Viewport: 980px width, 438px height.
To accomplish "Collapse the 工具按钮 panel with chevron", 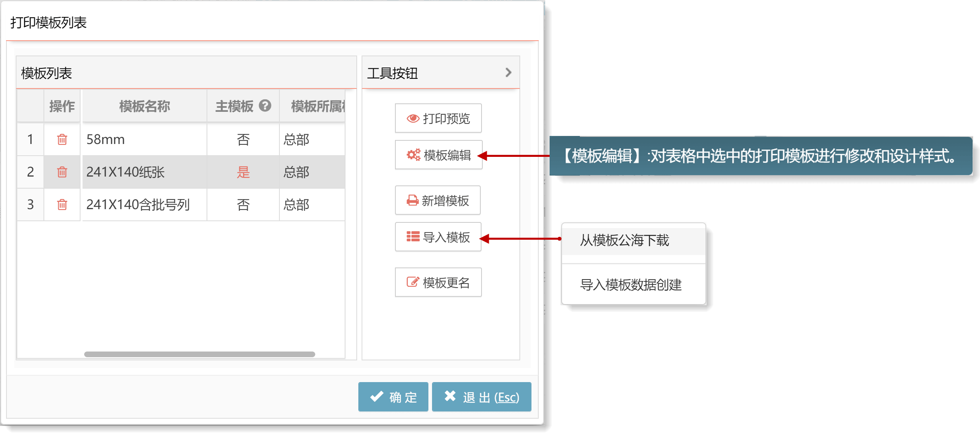I will click(509, 73).
